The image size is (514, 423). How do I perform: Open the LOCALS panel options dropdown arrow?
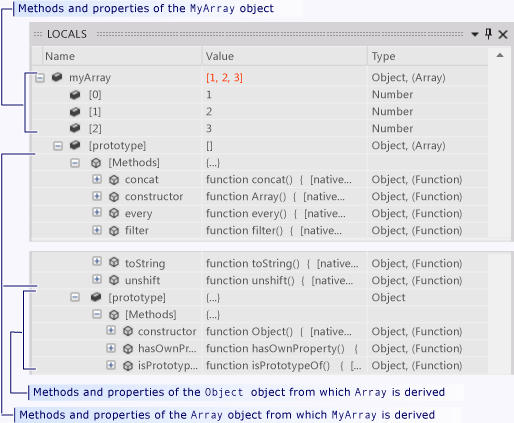[475, 34]
